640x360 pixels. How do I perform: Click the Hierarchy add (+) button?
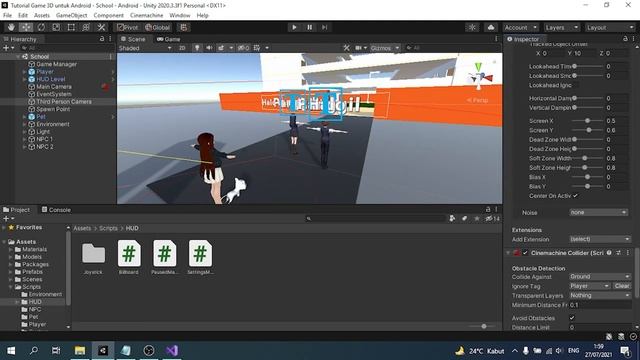tap(8, 48)
